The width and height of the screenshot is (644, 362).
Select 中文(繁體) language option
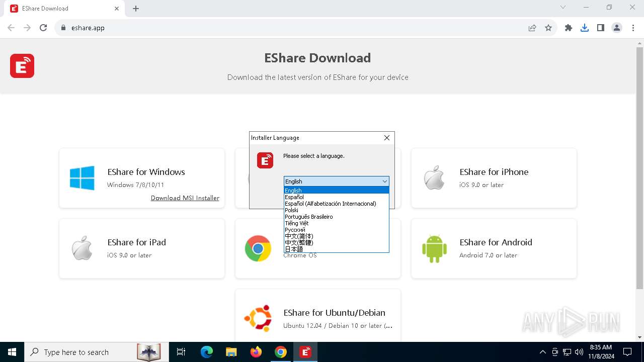(x=336, y=243)
